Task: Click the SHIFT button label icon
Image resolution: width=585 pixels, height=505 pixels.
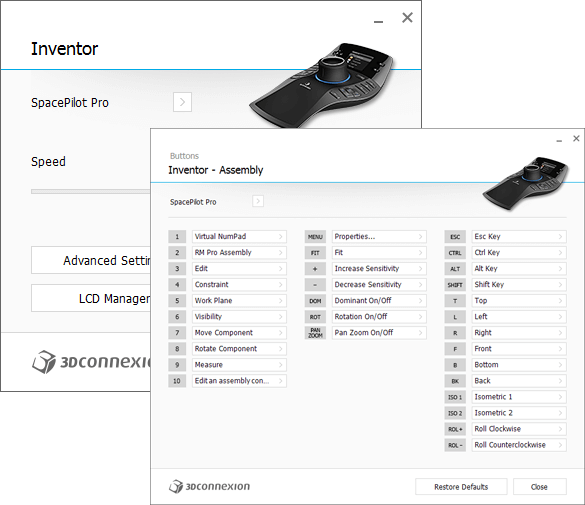Action: coord(455,285)
